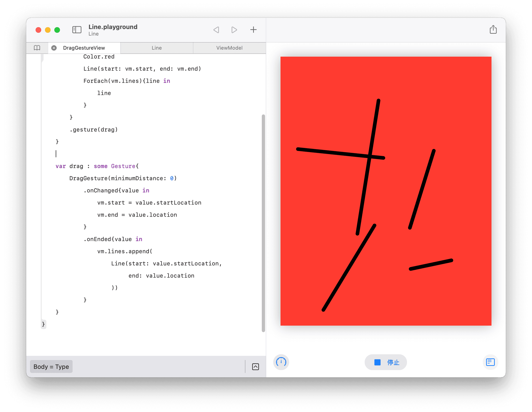Toggle the code completion panel with chevron
This screenshot has width=532, height=412.
pyautogui.click(x=255, y=366)
